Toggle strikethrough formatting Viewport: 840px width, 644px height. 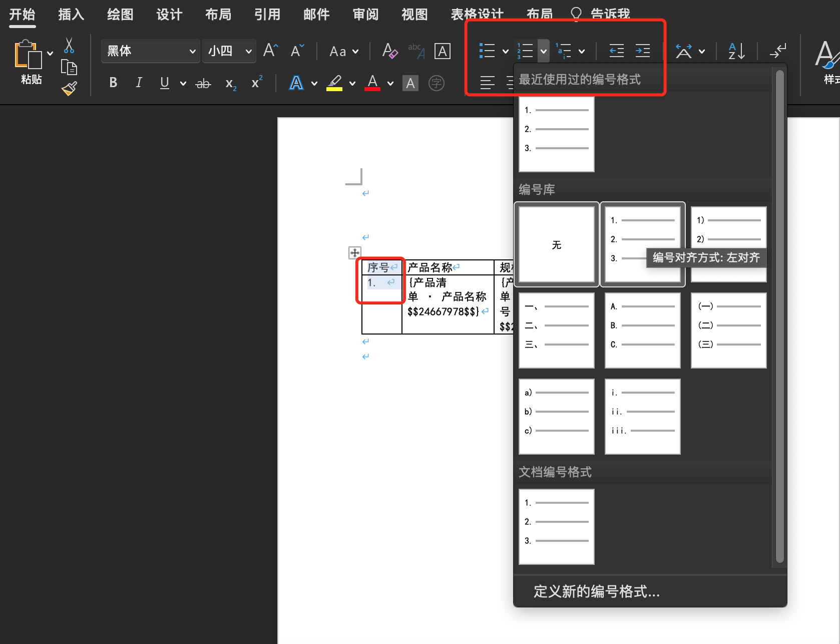[x=203, y=84]
